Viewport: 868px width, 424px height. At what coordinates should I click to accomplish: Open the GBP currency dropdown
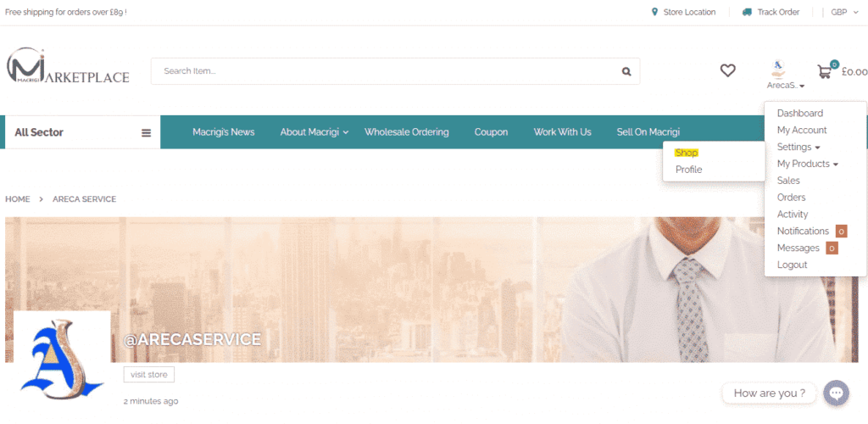tap(844, 12)
